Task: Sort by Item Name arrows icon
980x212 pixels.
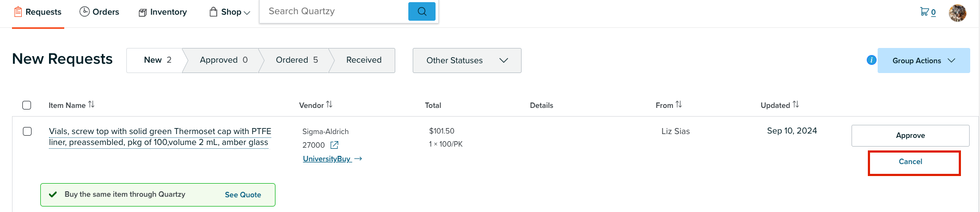Action: [91, 105]
